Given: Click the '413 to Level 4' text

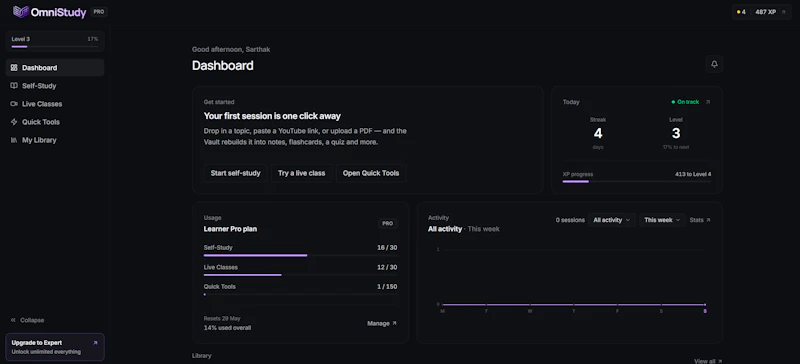Looking at the screenshot, I should click(693, 174).
